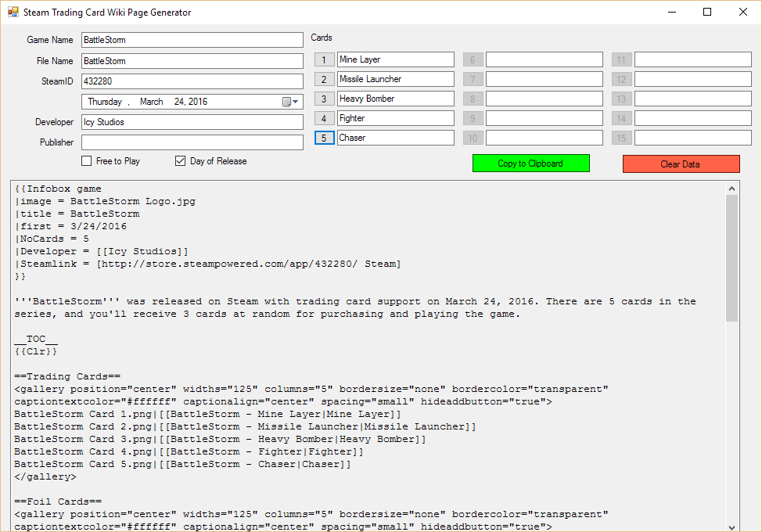Screen dimensions: 762x532
Task: Maximize the generator window
Action: pos(707,13)
